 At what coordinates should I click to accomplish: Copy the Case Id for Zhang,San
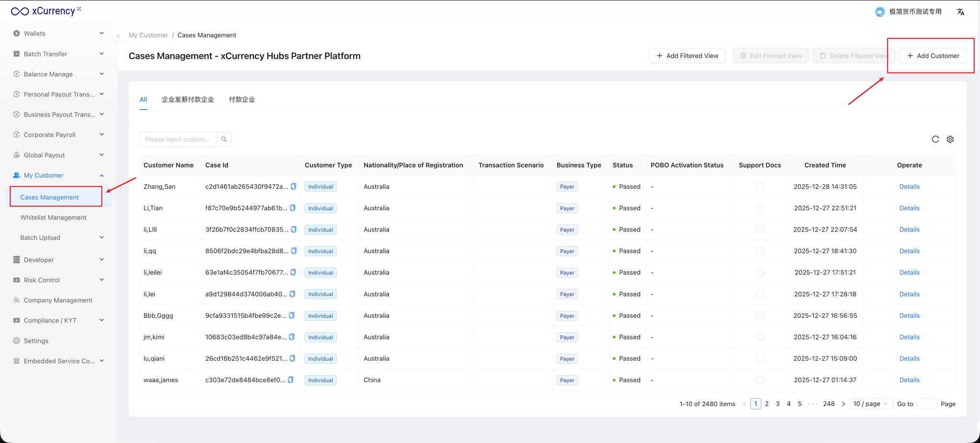pyautogui.click(x=293, y=186)
